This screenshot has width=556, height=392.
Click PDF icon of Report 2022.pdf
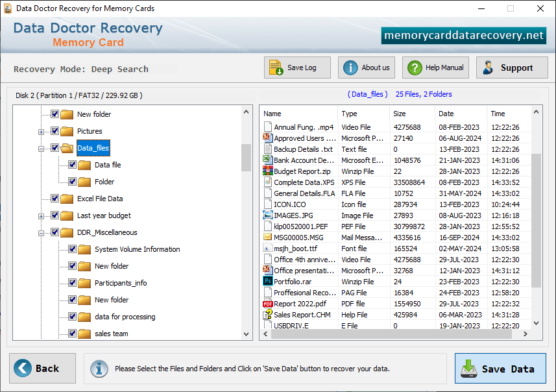(x=268, y=304)
